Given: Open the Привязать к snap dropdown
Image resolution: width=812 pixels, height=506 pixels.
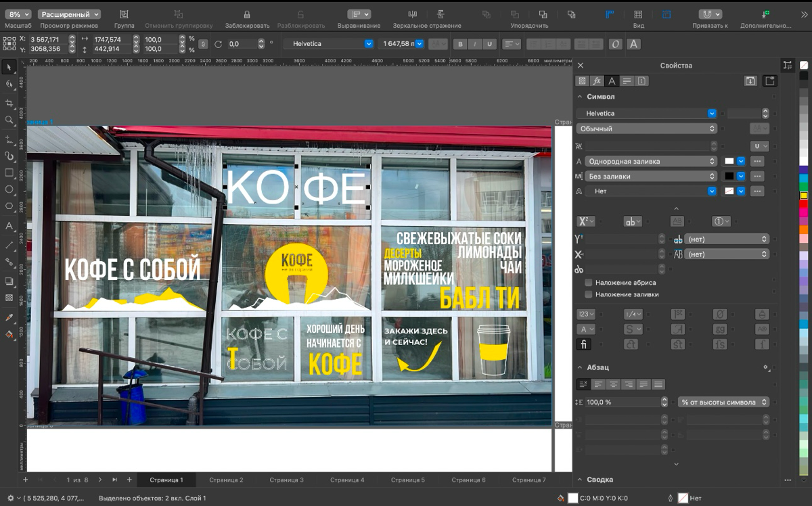Looking at the screenshot, I should tap(710, 14).
